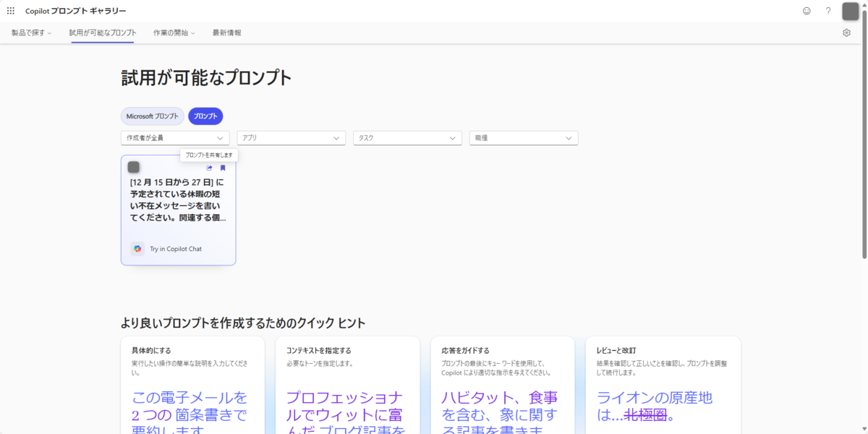Select the プロンプト pill filter
Image resolution: width=868 pixels, height=434 pixels.
pos(205,116)
